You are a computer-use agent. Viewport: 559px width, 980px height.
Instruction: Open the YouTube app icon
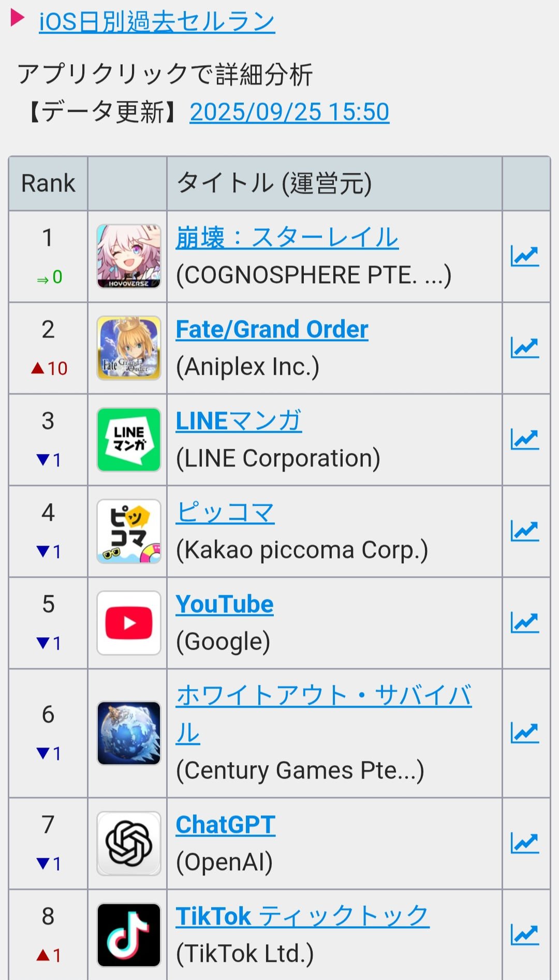(x=129, y=623)
